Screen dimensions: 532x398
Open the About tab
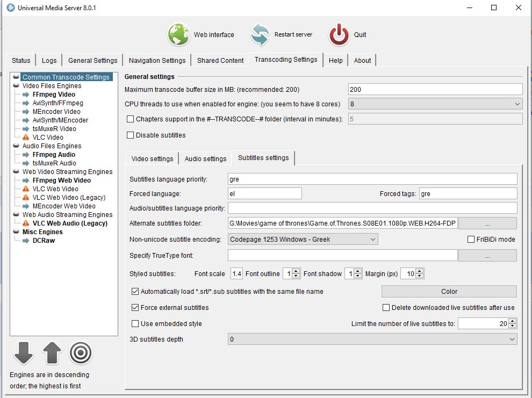(362, 60)
